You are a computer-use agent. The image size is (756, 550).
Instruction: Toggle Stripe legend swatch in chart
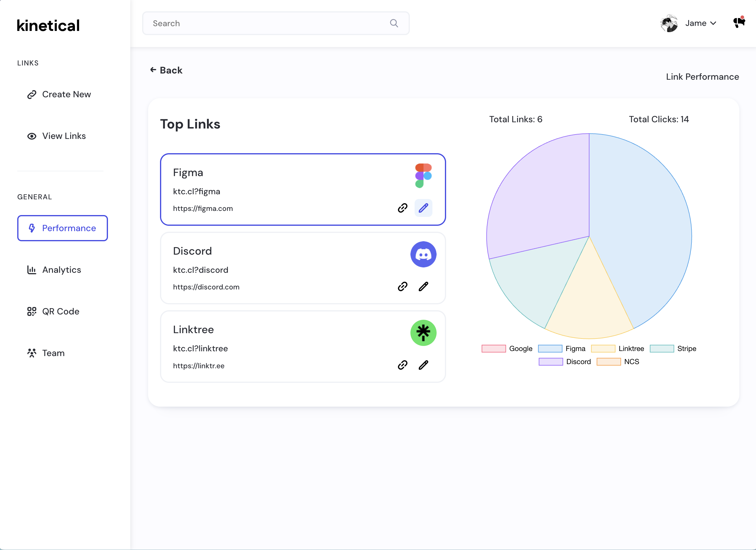click(662, 349)
